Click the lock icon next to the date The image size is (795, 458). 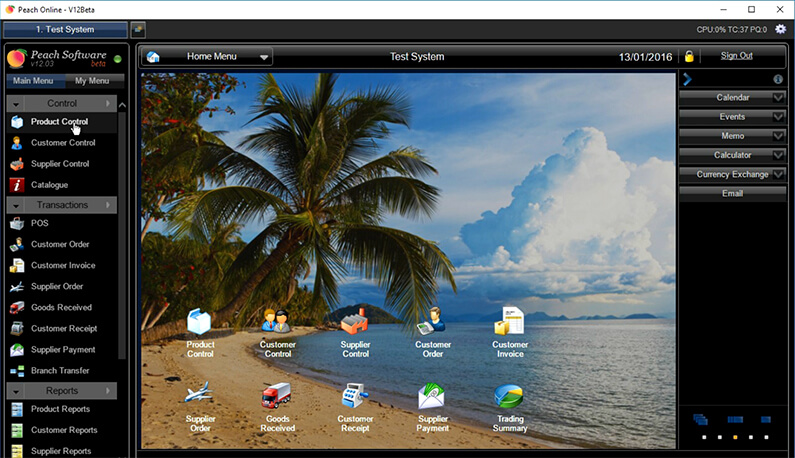(x=689, y=56)
